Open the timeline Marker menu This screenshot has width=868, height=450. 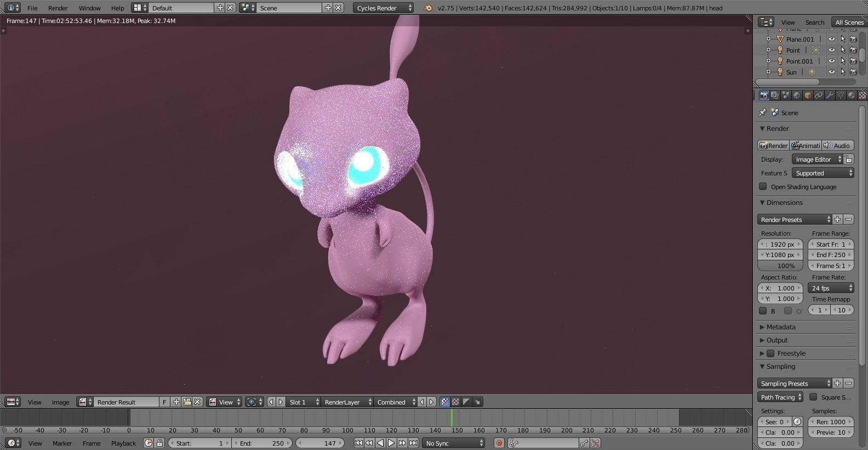62,443
